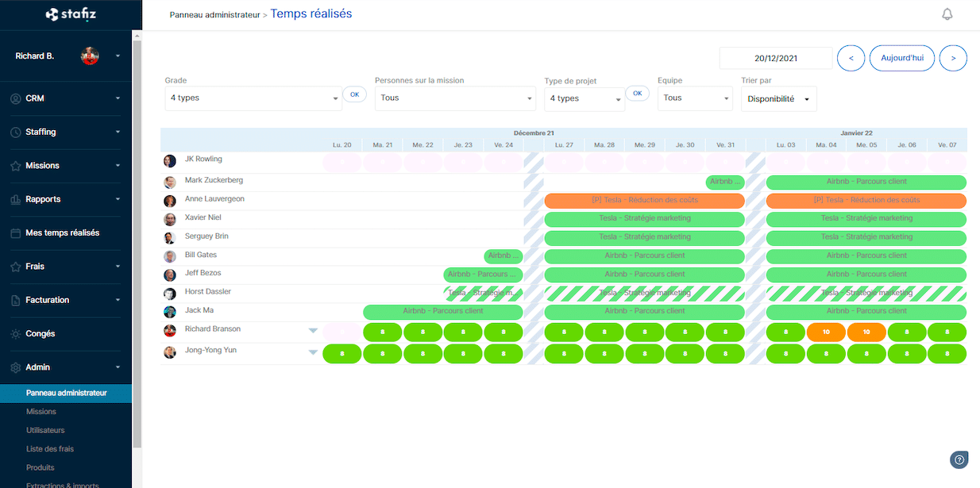Image resolution: width=980 pixels, height=488 pixels.
Task: Click Jack Ma's avatar
Action: pos(170,312)
